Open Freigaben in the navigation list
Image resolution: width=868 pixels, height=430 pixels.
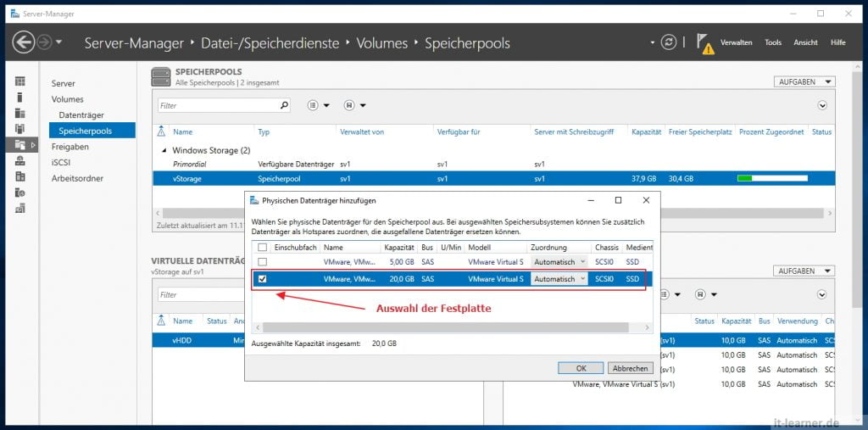70,147
